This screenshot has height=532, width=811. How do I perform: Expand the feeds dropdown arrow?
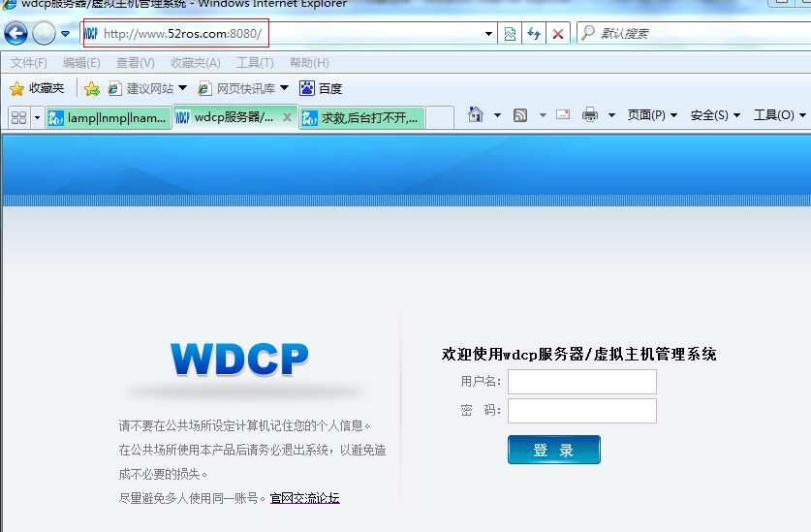click(543, 115)
